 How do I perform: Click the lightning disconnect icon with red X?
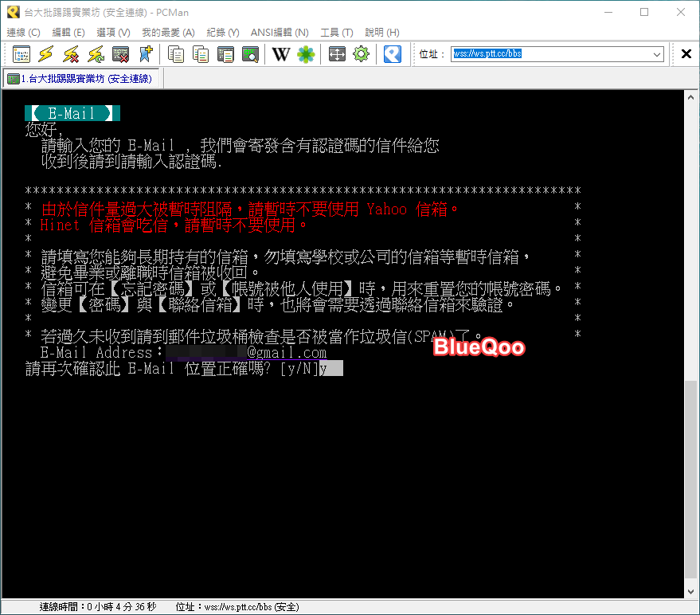click(x=71, y=54)
